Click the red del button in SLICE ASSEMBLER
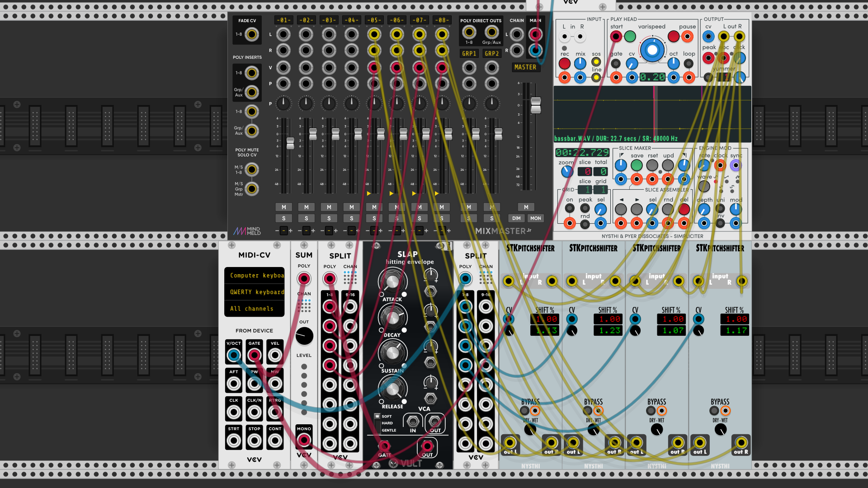This screenshot has width=868, height=488. 684,209
